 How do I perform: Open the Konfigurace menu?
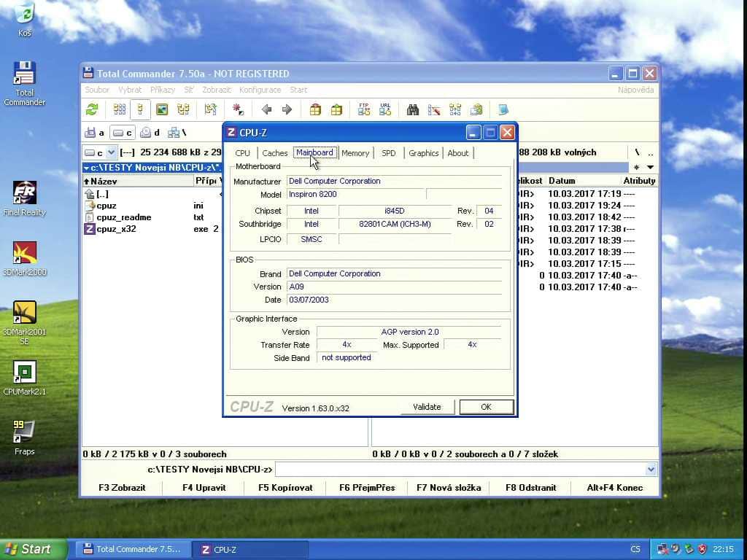coord(260,90)
